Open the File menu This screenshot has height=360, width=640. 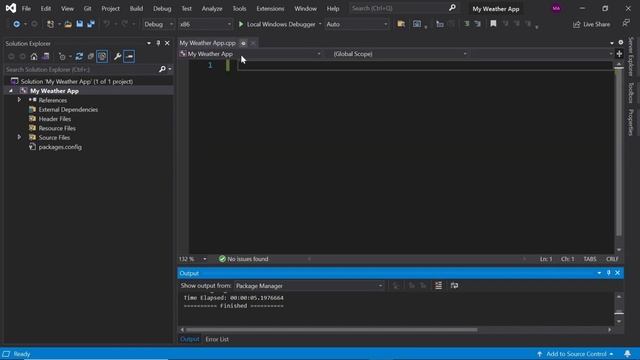click(26, 9)
